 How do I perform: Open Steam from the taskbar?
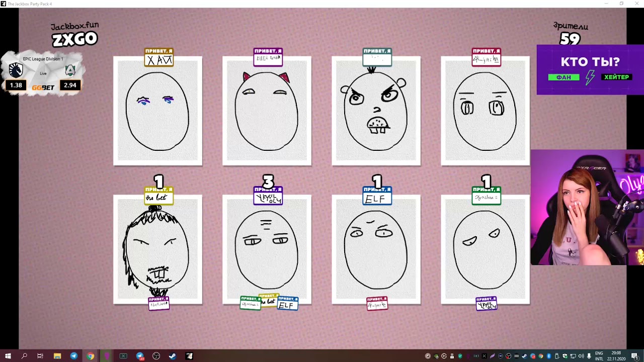[173, 356]
